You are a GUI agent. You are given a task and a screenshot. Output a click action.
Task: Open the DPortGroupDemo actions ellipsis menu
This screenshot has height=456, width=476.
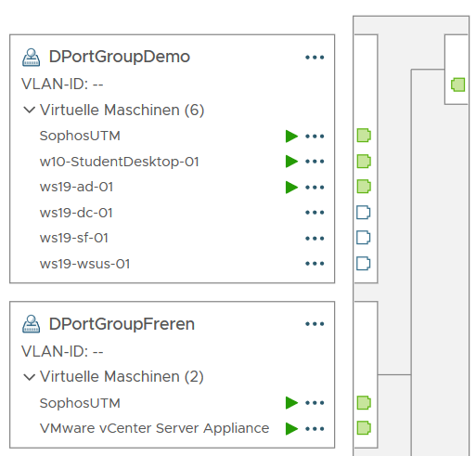(x=315, y=58)
